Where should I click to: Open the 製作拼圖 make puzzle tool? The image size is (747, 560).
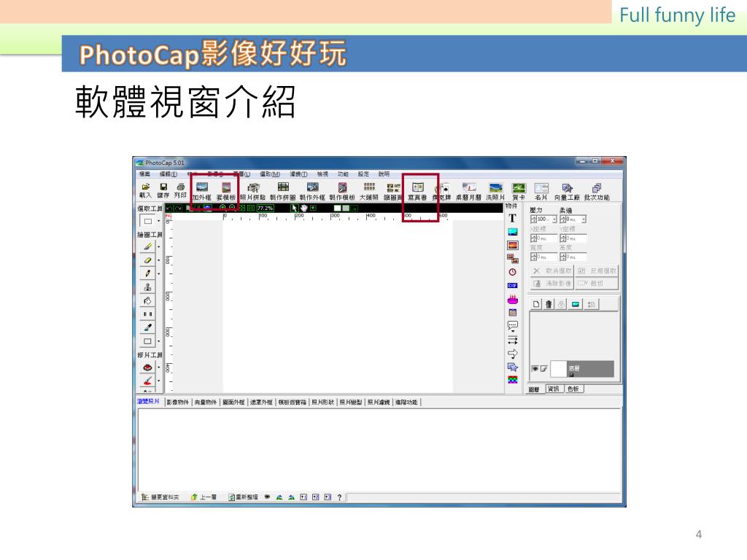[283, 192]
